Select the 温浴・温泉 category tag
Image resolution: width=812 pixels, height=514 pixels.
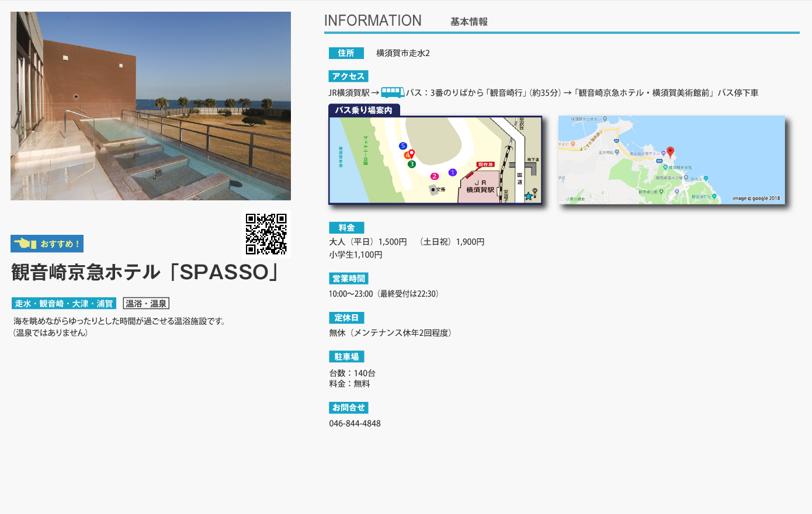[146, 304]
